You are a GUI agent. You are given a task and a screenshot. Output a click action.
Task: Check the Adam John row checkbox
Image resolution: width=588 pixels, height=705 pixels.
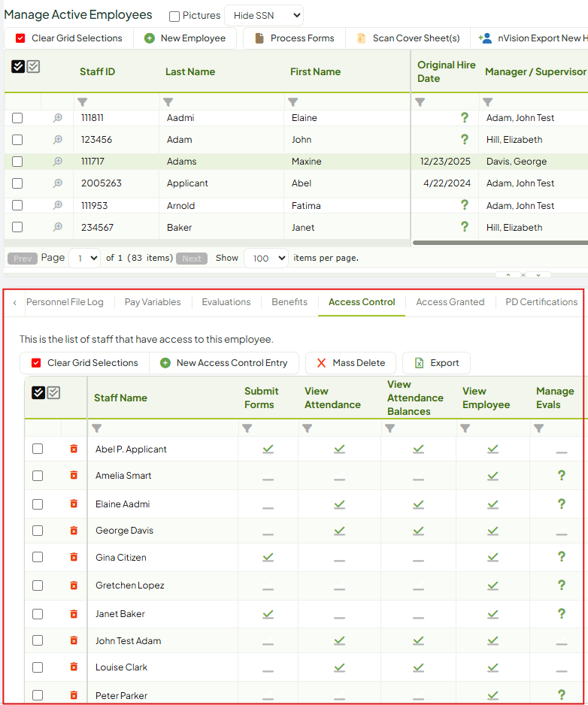pos(17,140)
